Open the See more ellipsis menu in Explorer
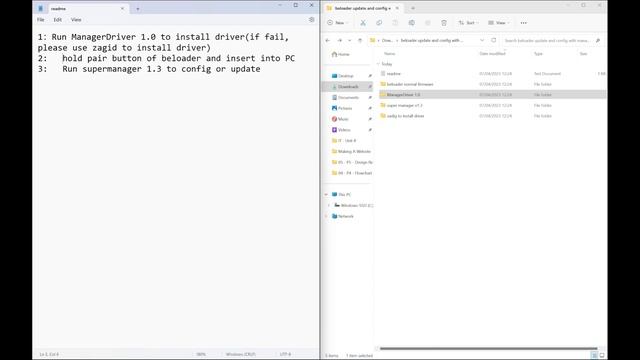The width and height of the screenshot is (640, 360). coord(524,23)
